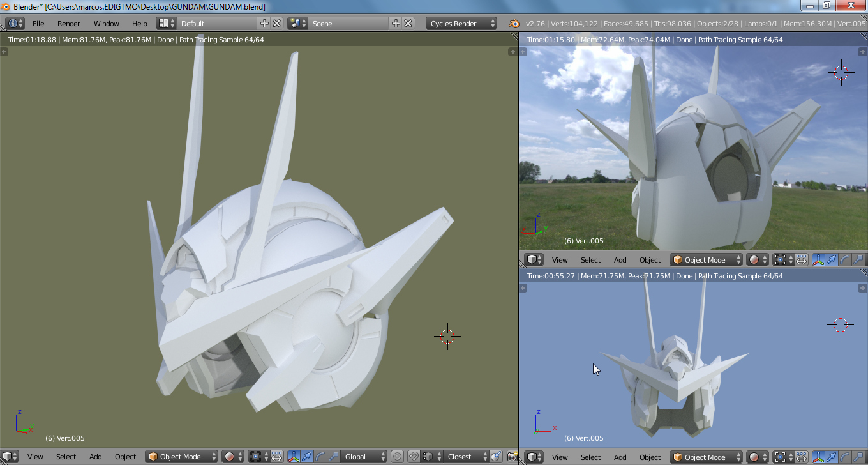Edit the Scene name field
868x465 pixels.
tap(349, 24)
